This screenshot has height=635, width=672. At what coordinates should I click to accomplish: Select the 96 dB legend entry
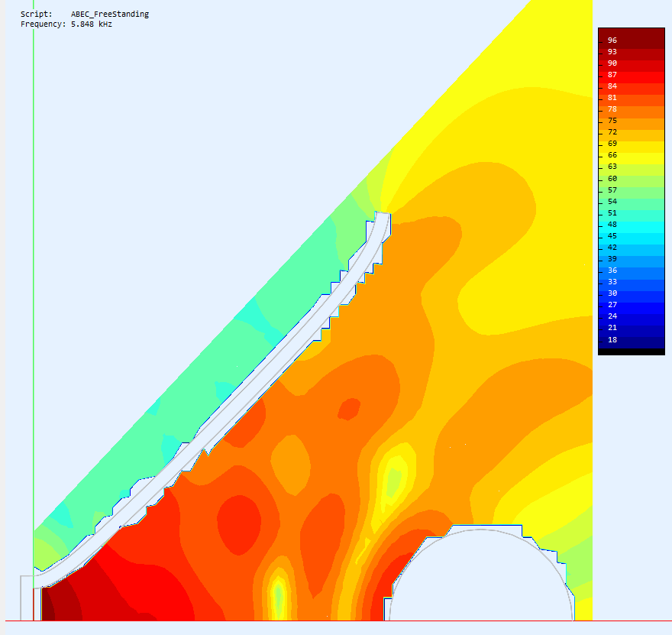612,40
